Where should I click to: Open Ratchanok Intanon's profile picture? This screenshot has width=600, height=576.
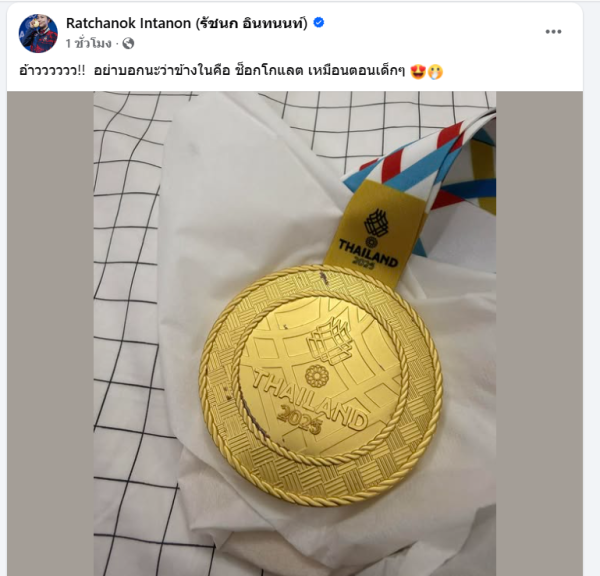point(38,33)
